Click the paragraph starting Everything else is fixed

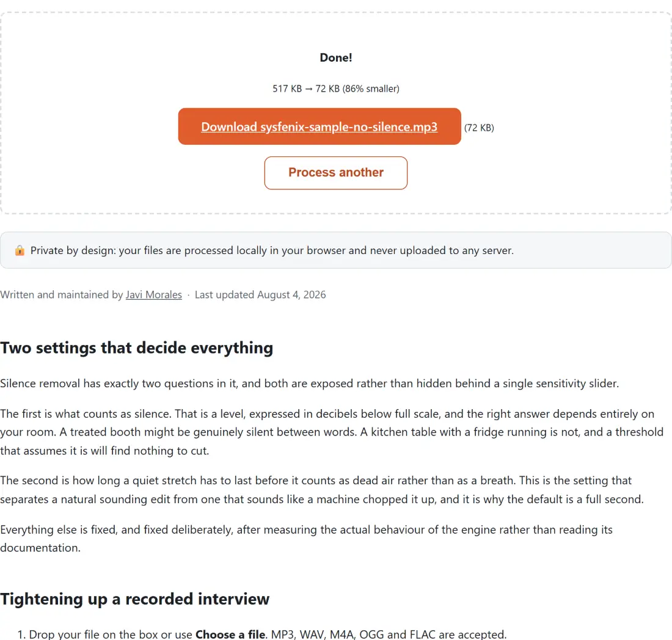[307, 539]
